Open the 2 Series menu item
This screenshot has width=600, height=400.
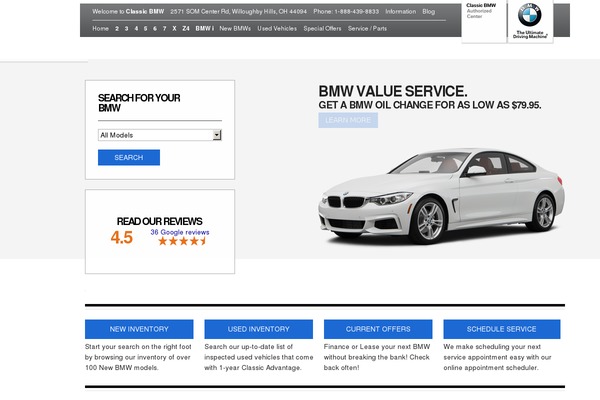(117, 29)
